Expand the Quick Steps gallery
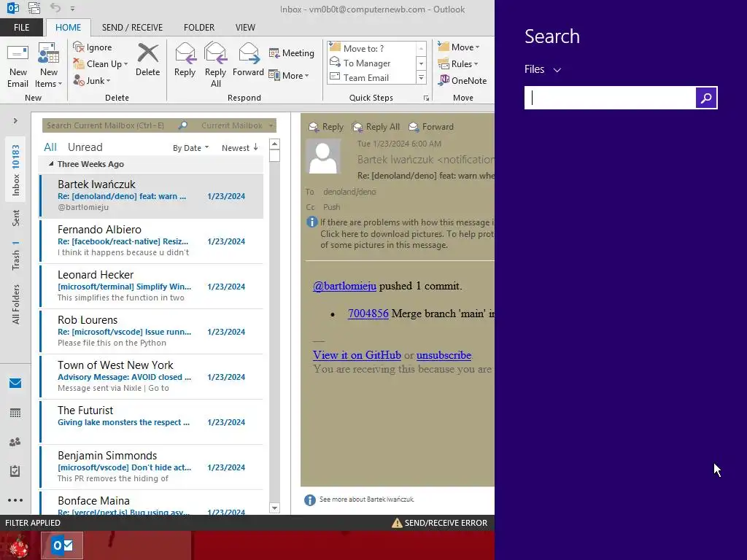This screenshot has height=560, width=747. pos(421,77)
